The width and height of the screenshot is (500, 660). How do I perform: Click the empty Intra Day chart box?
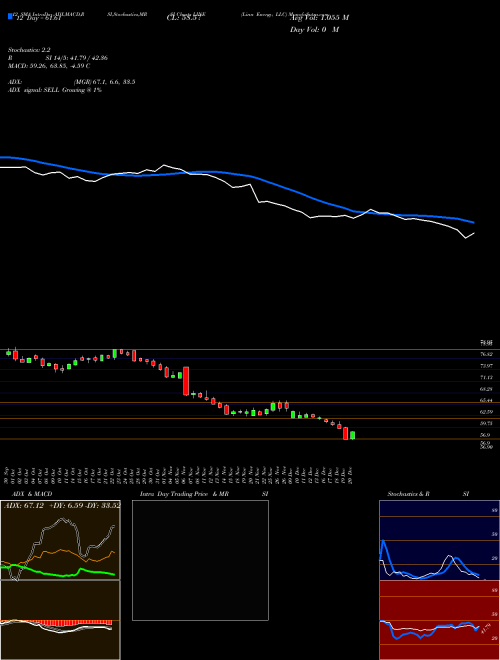[x=200, y=560]
